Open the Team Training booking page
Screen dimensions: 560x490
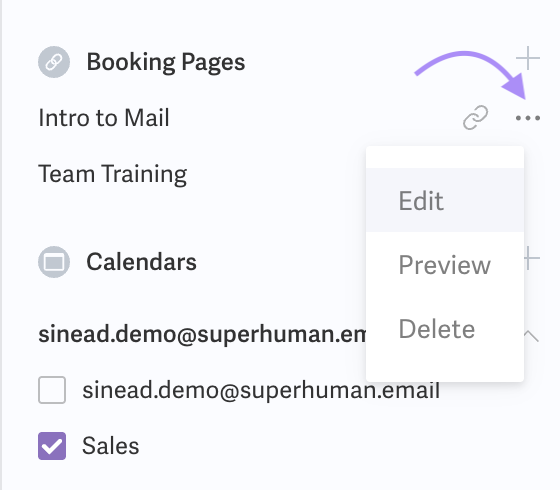tap(112, 174)
